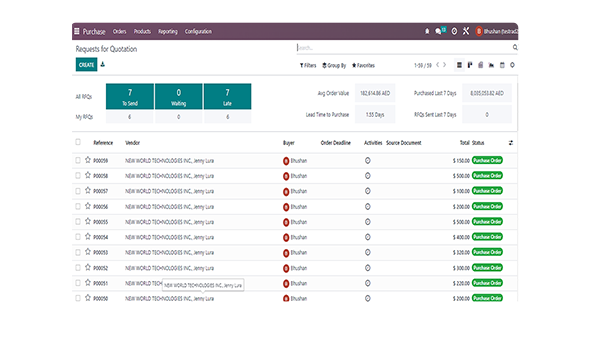
Task: Open the Products menu
Action: [x=142, y=31]
